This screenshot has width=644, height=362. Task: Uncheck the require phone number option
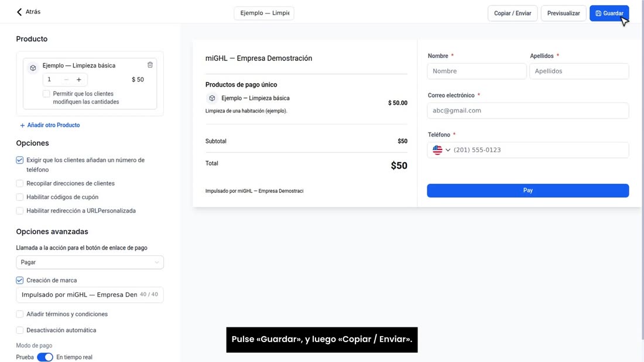click(x=20, y=160)
